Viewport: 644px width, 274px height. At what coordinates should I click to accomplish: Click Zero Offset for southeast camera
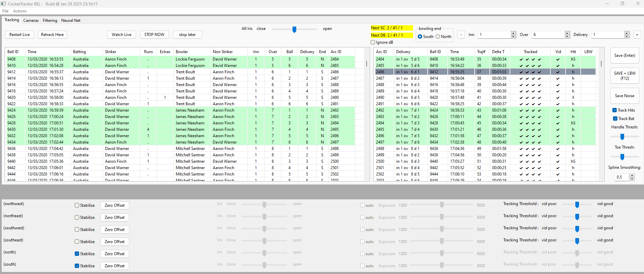(114, 242)
